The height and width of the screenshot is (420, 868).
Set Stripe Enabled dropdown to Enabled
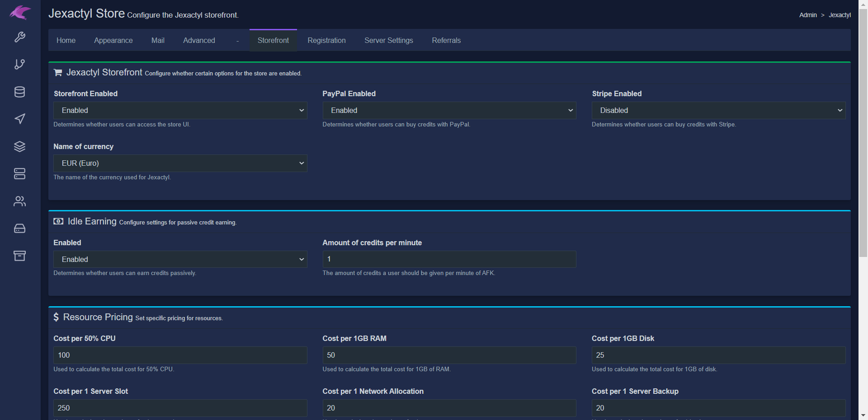718,110
